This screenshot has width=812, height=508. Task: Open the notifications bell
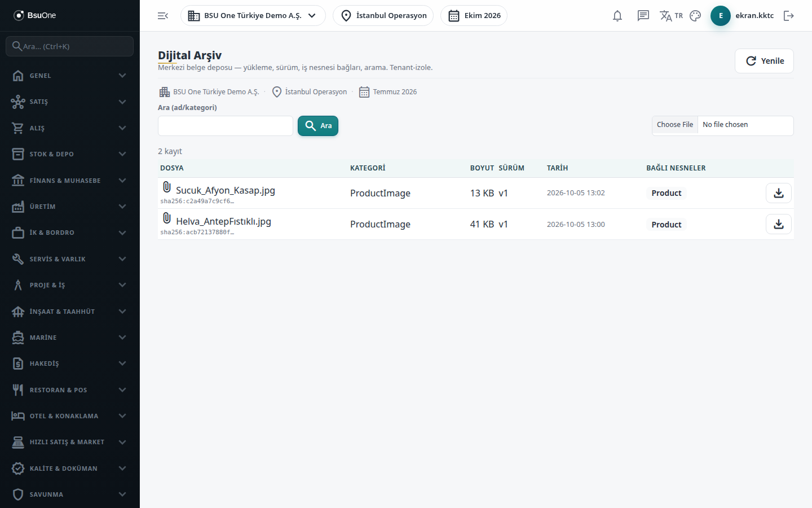pos(617,16)
